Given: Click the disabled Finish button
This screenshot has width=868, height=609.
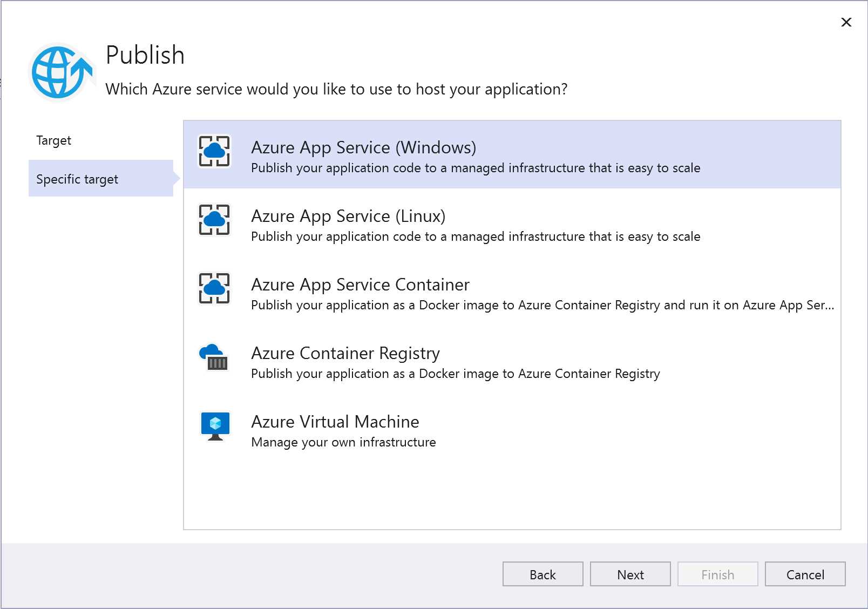Looking at the screenshot, I should tap(717, 574).
